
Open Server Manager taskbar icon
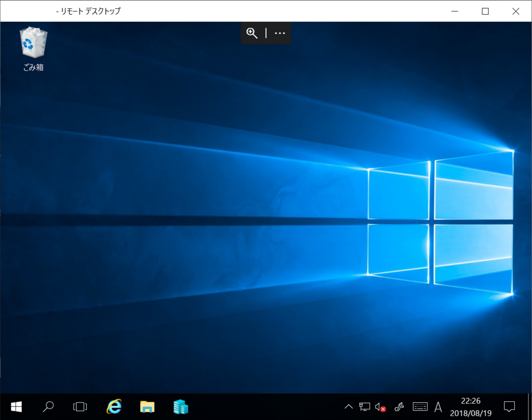point(180,407)
